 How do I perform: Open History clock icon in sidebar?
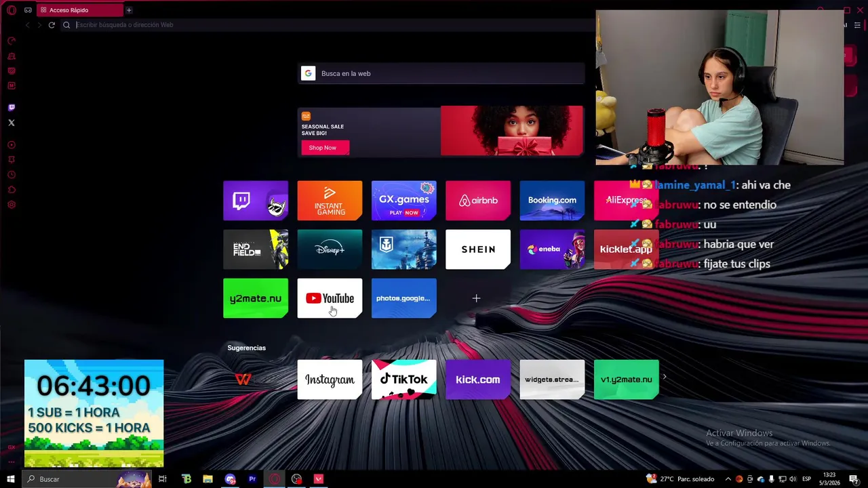(12, 175)
